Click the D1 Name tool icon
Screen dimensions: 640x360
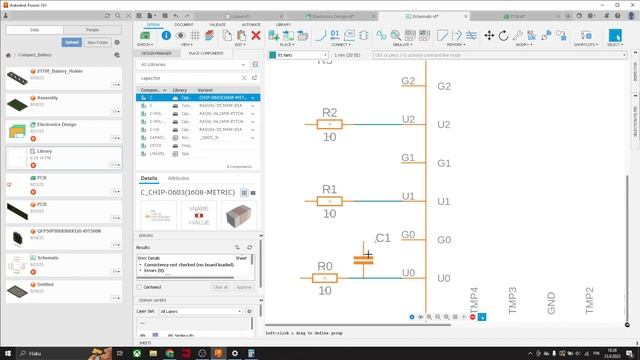click(x=335, y=36)
